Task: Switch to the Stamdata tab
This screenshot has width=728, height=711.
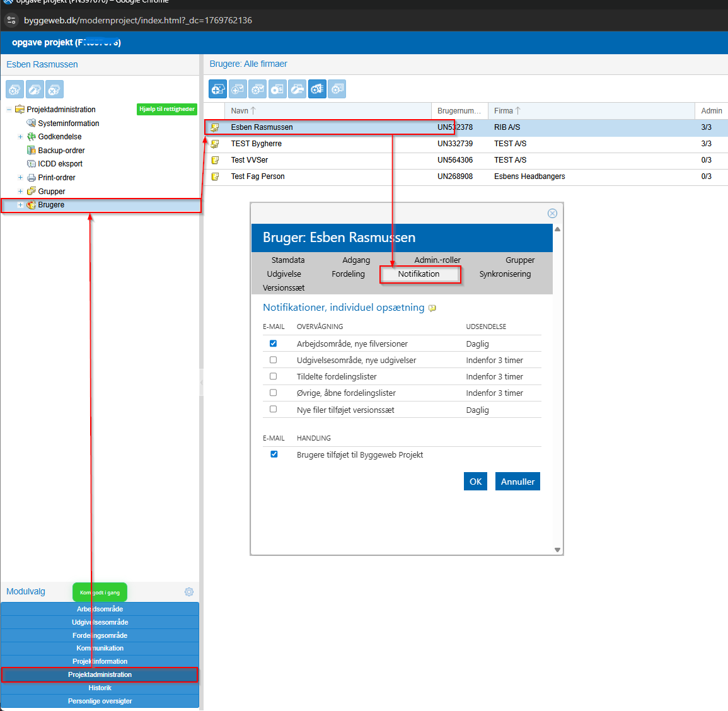Action: pyautogui.click(x=288, y=260)
